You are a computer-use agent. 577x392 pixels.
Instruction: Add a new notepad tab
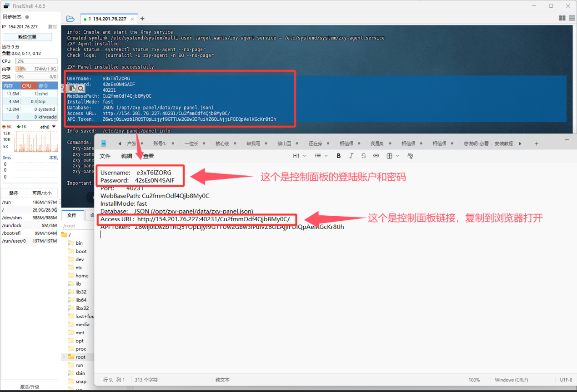[536, 143]
